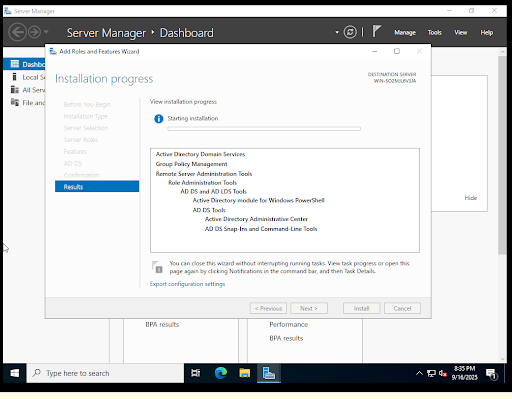
Task: Click the Add Roles and Features Wizard icon
Action: coord(53,51)
